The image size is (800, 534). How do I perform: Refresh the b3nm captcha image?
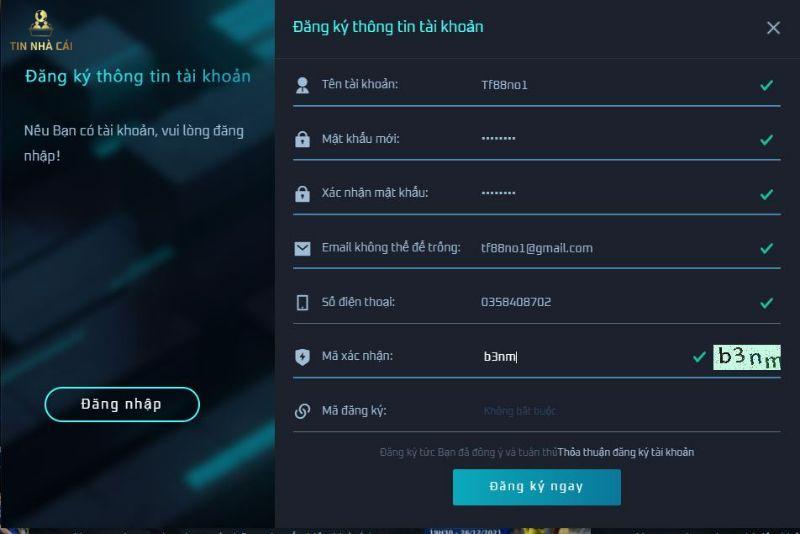746,357
